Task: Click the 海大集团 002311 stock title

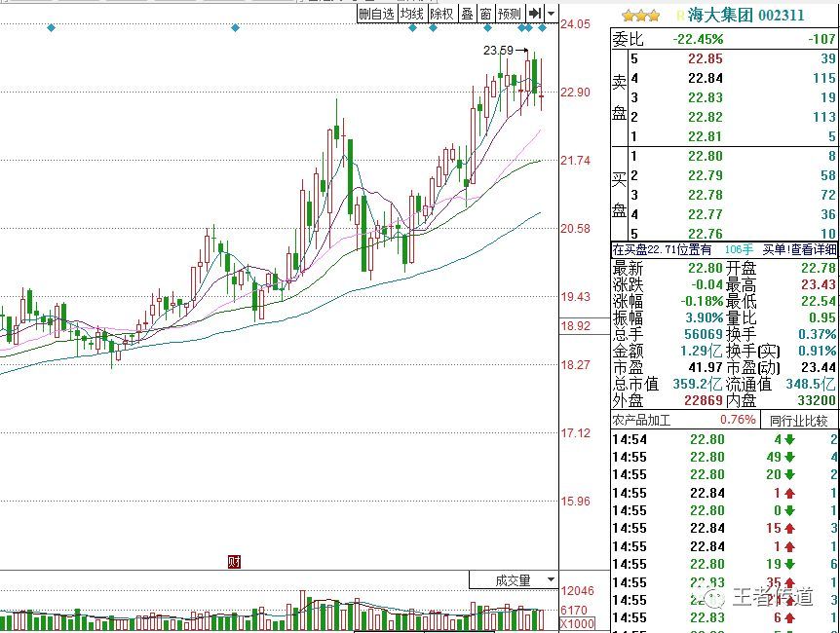Action: pos(745,15)
